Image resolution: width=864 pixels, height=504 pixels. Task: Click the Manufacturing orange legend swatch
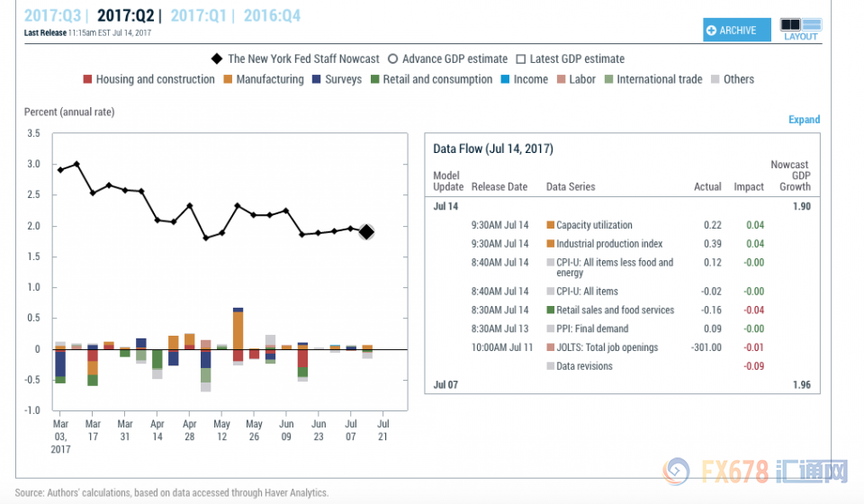point(228,79)
